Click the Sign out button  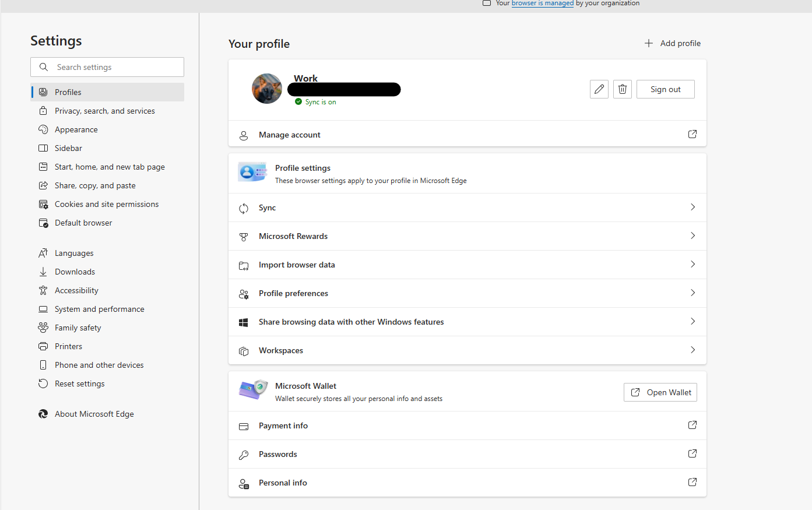pos(666,89)
